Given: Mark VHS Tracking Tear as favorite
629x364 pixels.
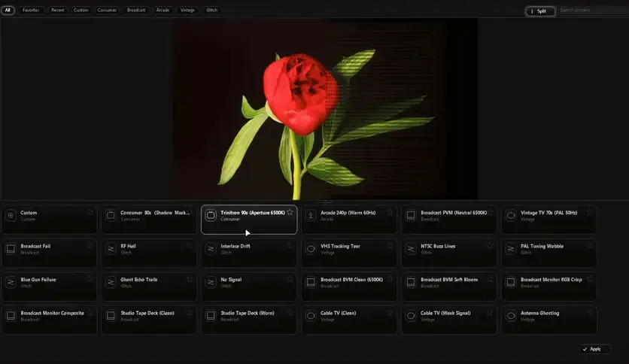Looking at the screenshot, I should (390, 245).
